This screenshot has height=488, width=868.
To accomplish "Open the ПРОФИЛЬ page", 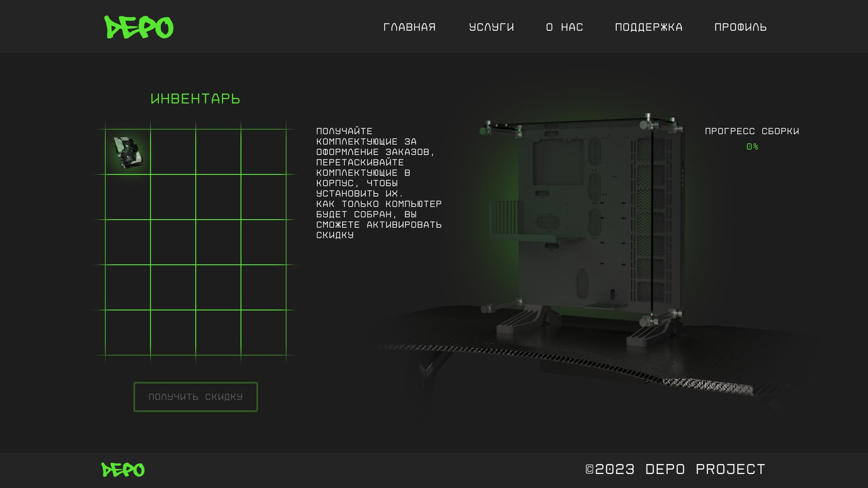I will coord(740,27).
